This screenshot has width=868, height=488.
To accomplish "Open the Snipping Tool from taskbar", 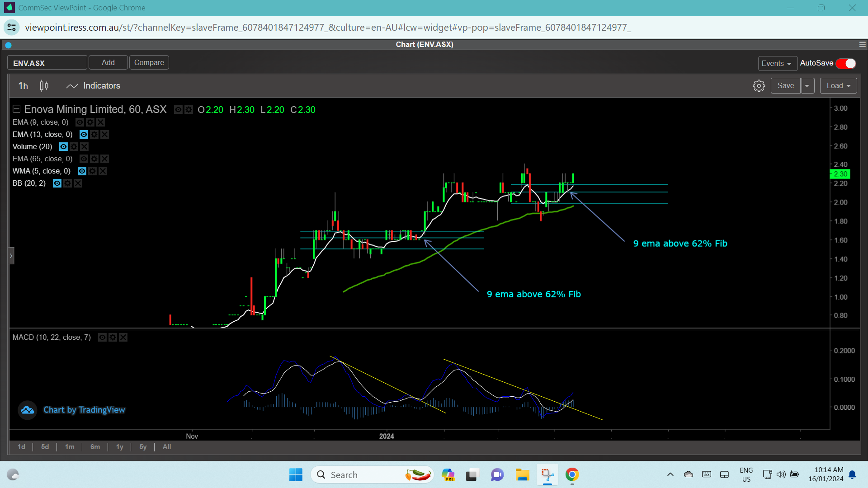I will tap(547, 475).
